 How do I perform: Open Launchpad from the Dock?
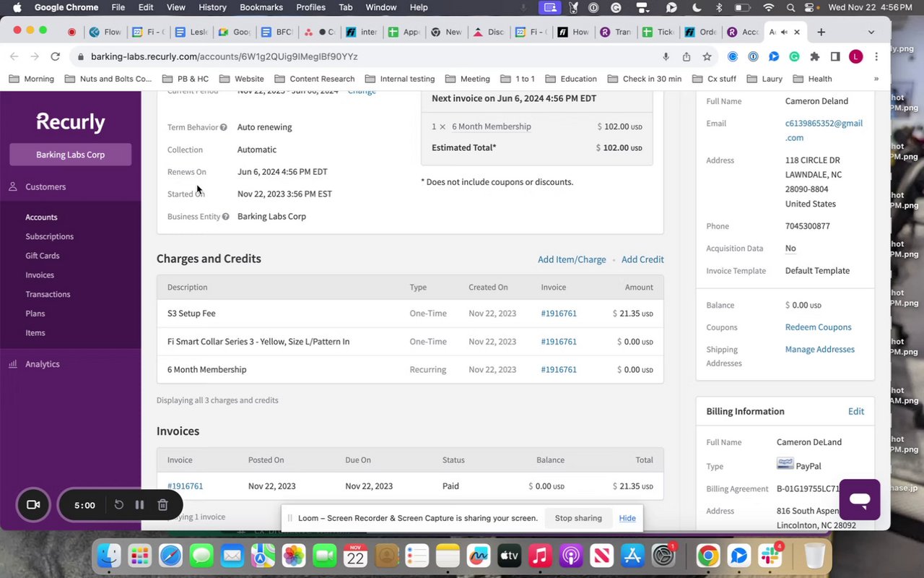click(140, 556)
